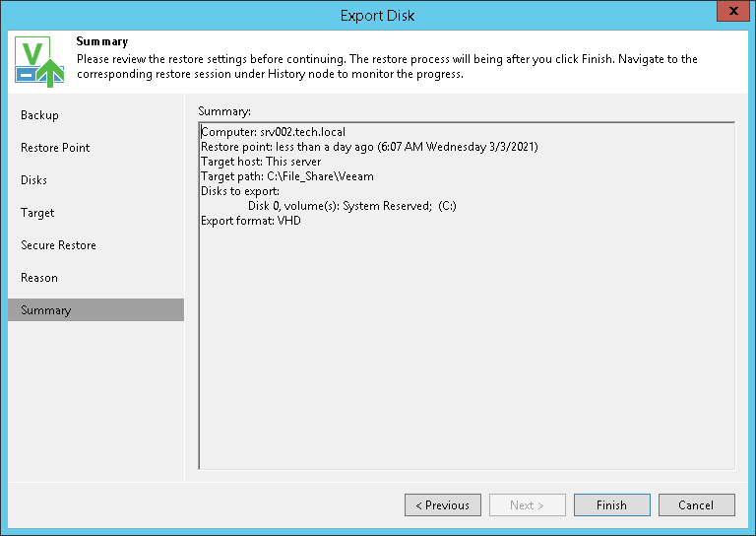Switch to the Disks step
Image resolution: width=756 pixels, height=536 pixels.
[34, 180]
